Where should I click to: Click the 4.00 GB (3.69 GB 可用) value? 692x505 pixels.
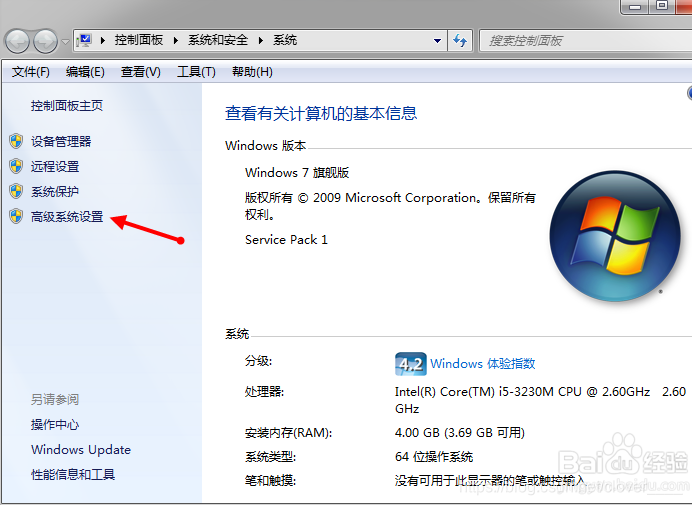pos(459,433)
